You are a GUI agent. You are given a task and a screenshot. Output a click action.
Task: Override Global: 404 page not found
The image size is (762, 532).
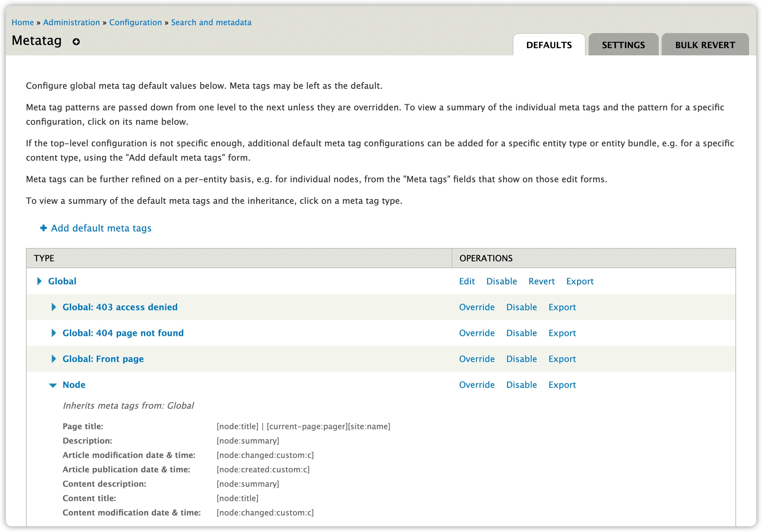coord(477,333)
